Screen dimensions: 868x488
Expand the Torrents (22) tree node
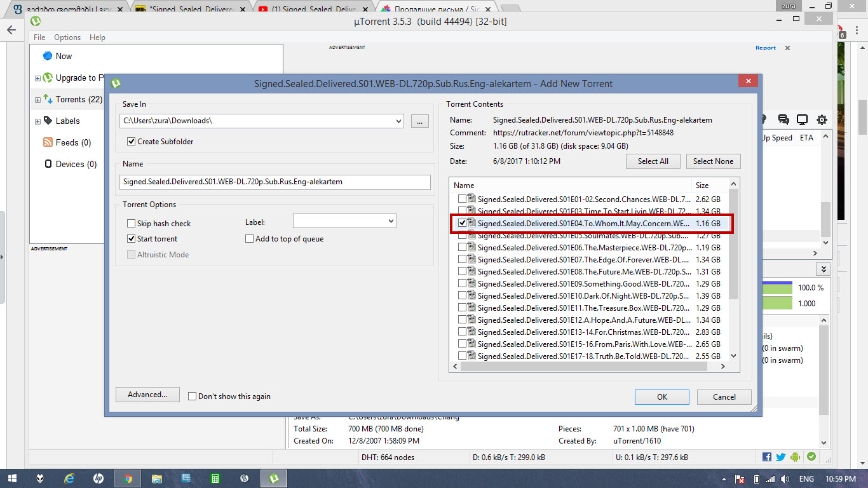(37, 100)
